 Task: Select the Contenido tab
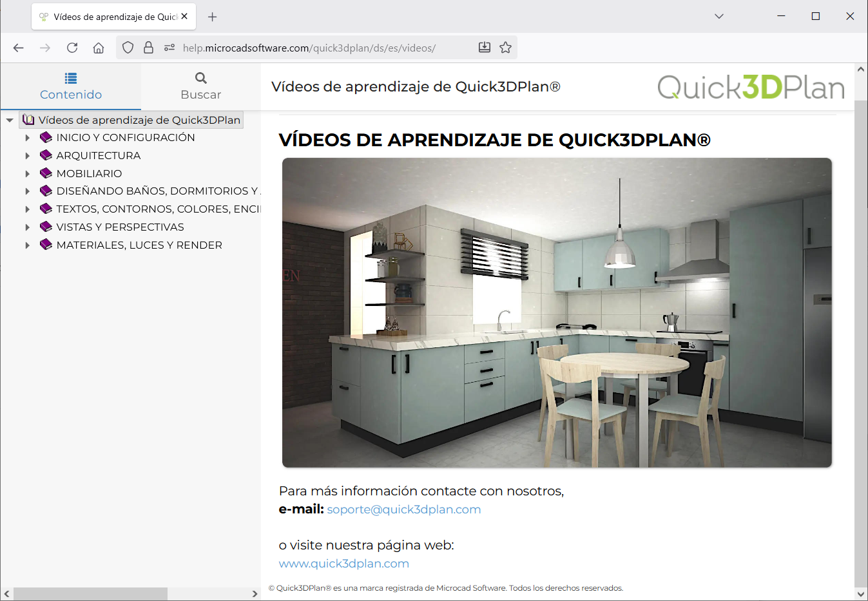tap(71, 86)
